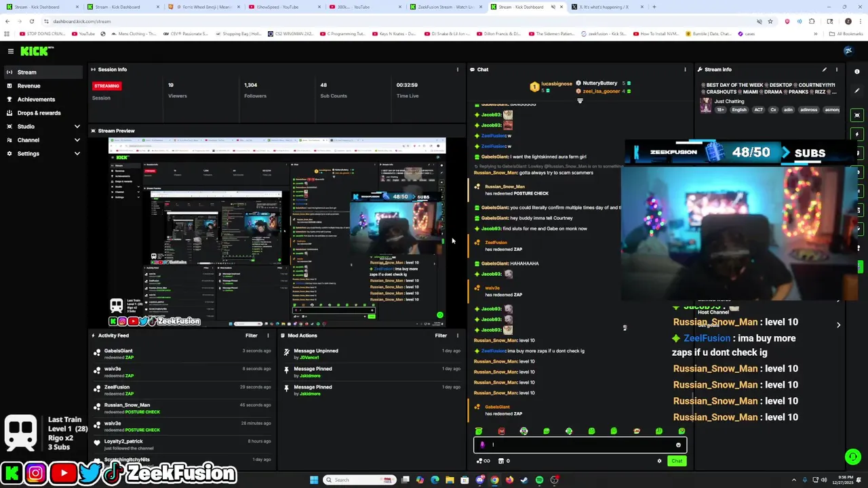Open Revenue in the sidebar
The height and width of the screenshot is (488, 868).
[x=28, y=85]
